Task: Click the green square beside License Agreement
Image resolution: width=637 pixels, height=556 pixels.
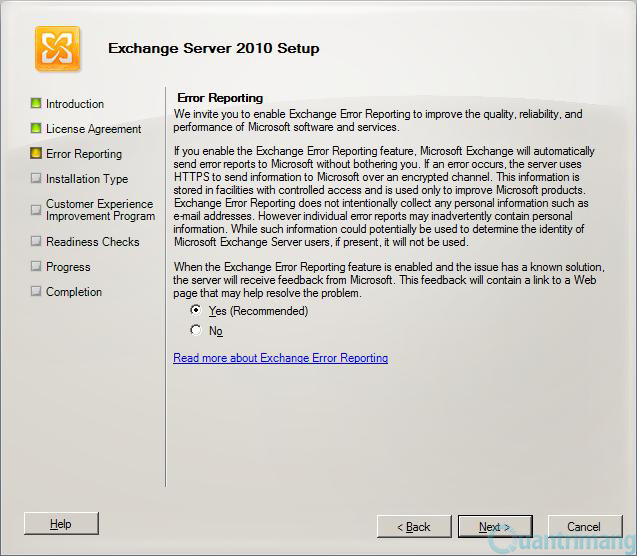Action: pyautogui.click(x=36, y=128)
